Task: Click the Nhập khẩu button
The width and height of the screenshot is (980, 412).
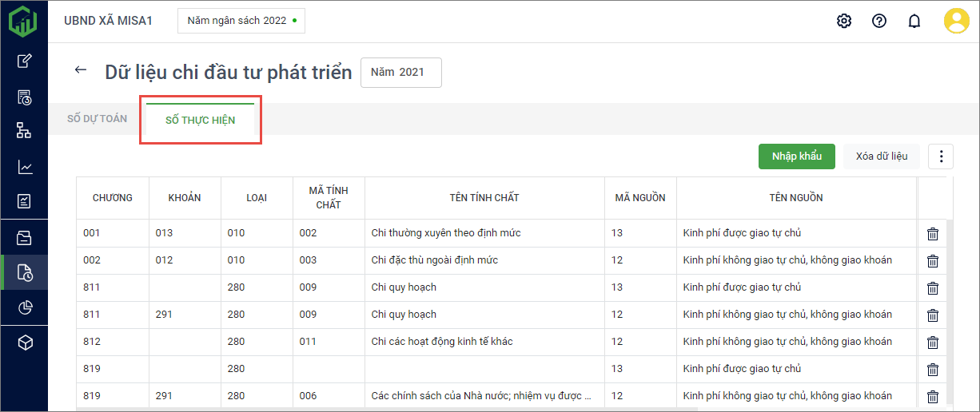Action: point(796,156)
